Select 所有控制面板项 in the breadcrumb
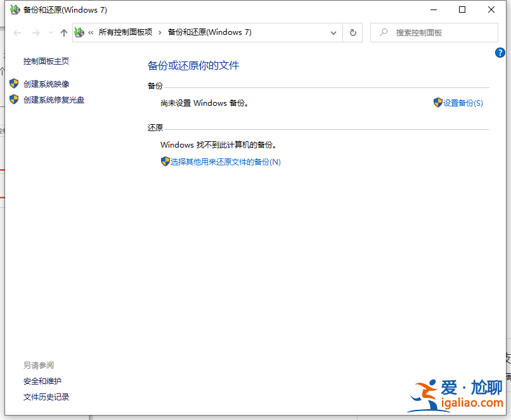 tap(127, 32)
